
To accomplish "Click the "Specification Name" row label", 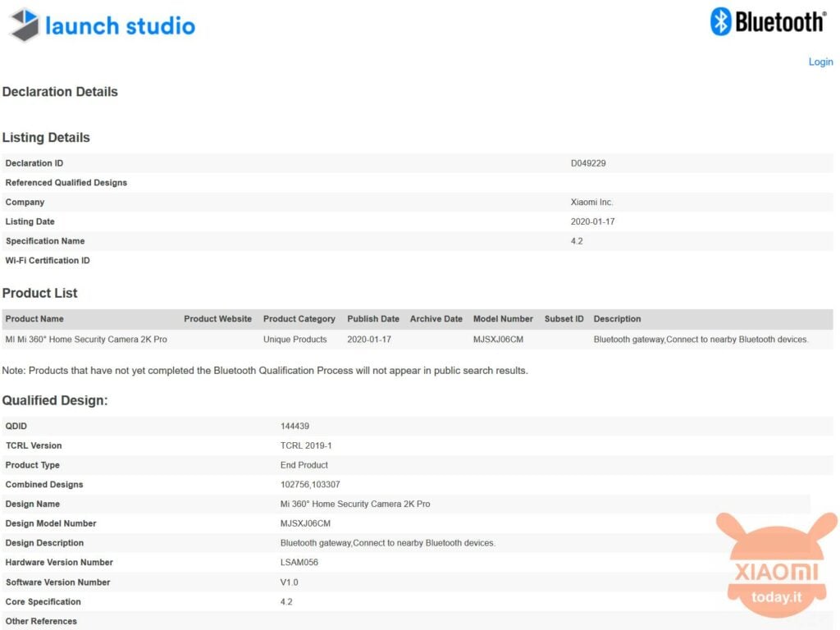I will pyautogui.click(x=46, y=241).
